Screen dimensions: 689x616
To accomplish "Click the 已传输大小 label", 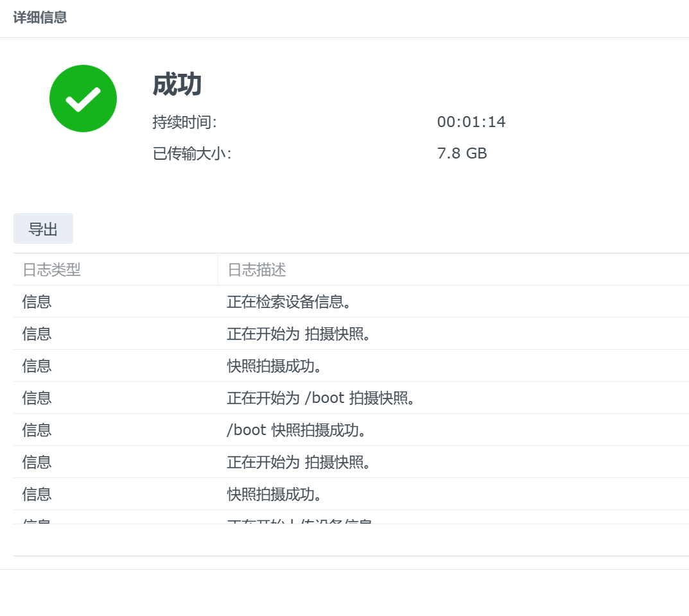I will [192, 153].
